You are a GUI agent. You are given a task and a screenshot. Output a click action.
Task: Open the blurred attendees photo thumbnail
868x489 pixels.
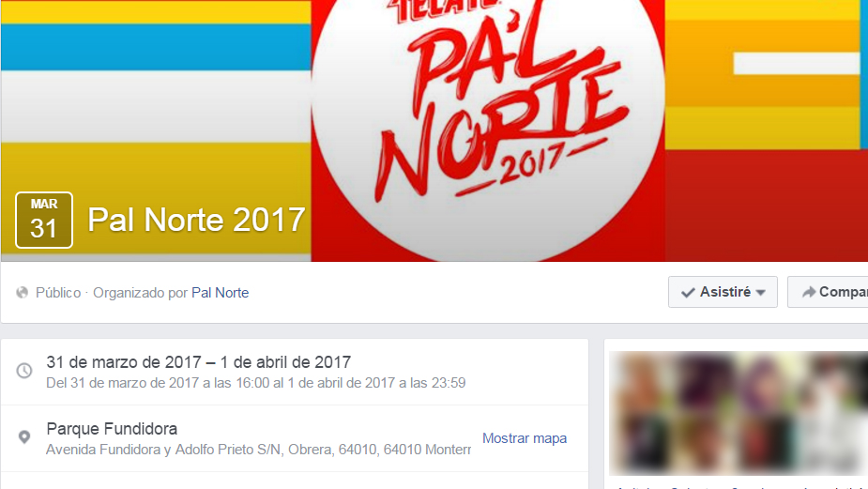(739, 413)
